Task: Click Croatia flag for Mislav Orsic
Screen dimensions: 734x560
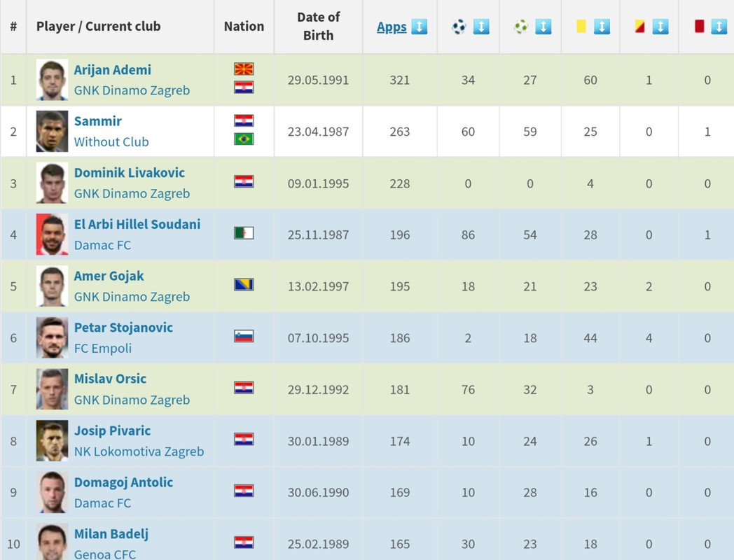Action: 244,388
